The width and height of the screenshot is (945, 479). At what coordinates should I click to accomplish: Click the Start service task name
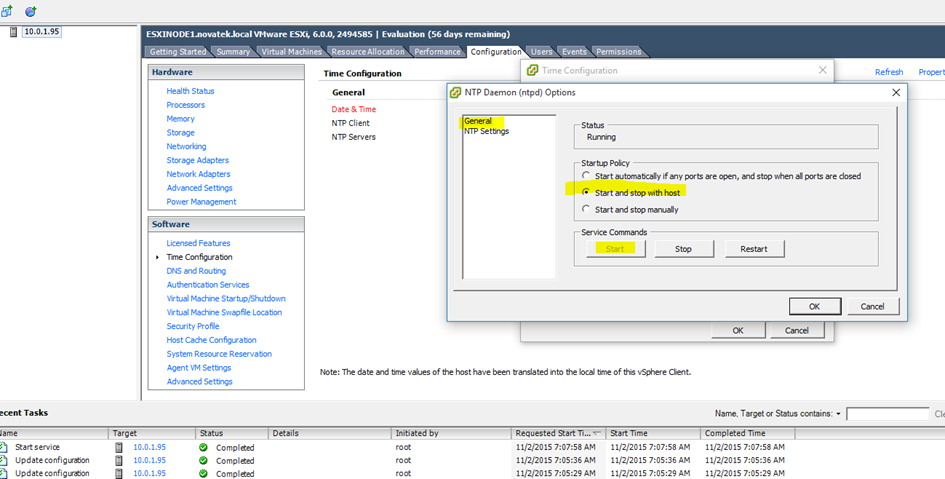pos(37,448)
